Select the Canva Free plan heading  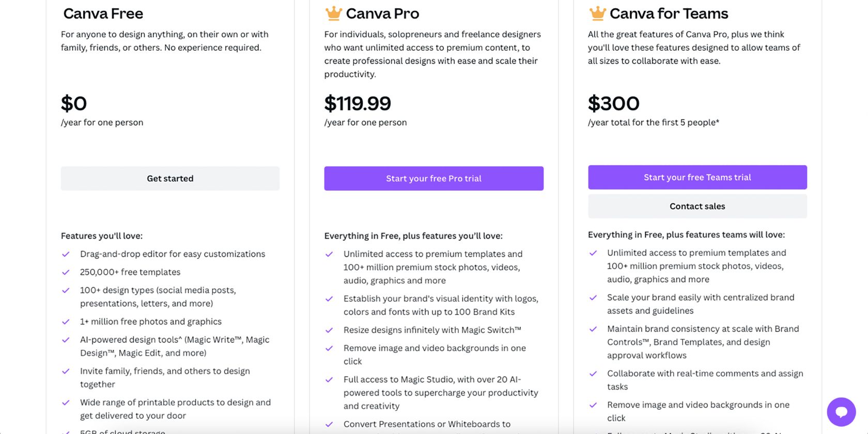coord(103,13)
